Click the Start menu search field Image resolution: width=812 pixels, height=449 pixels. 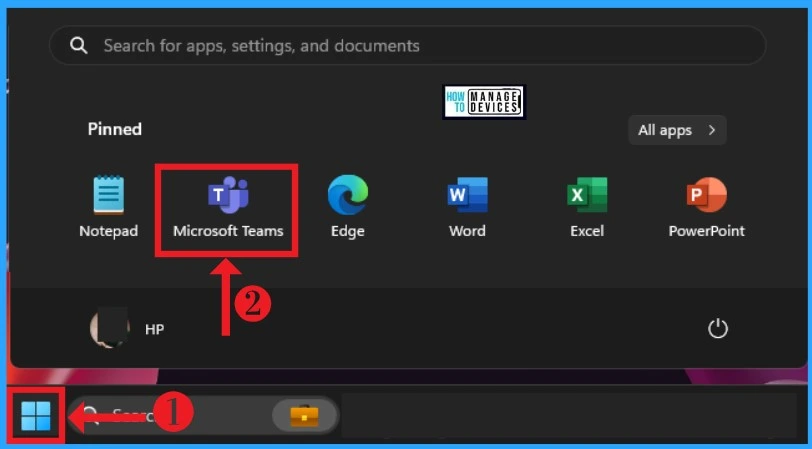point(408,46)
